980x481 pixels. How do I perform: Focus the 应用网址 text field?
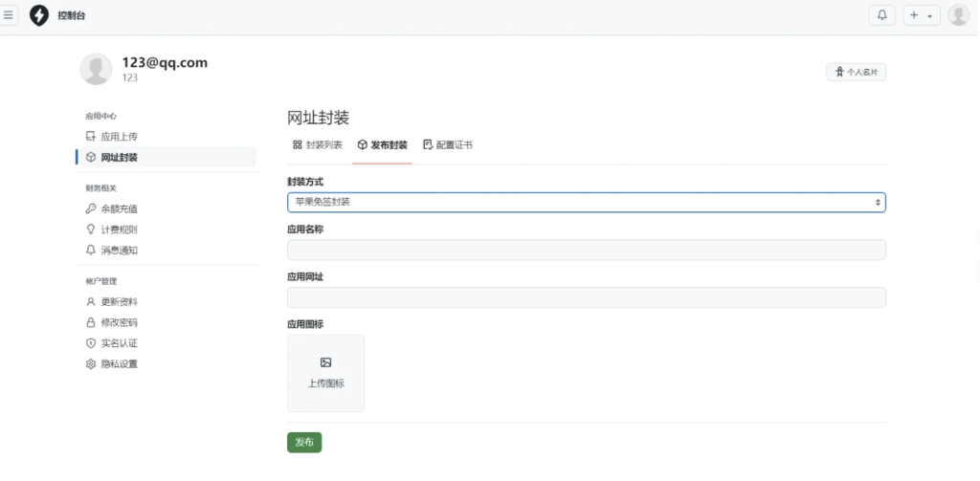pyautogui.click(x=586, y=297)
